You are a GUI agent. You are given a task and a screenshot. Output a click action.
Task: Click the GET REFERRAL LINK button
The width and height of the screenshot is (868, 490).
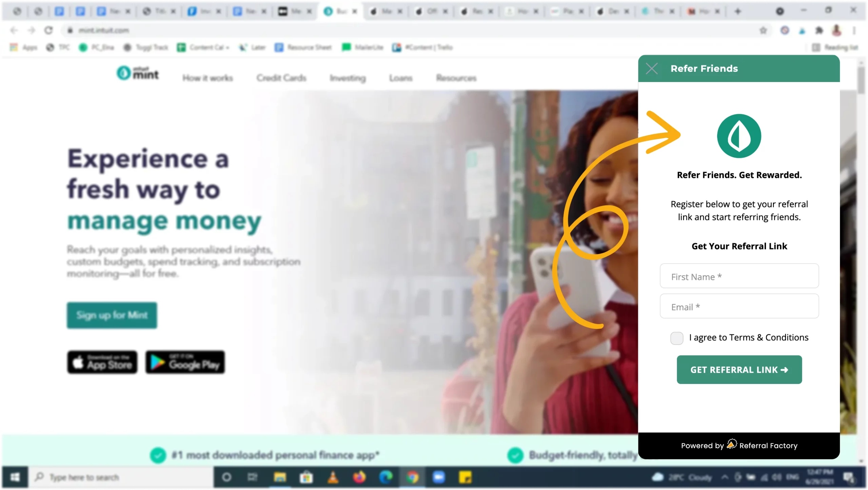(x=739, y=370)
